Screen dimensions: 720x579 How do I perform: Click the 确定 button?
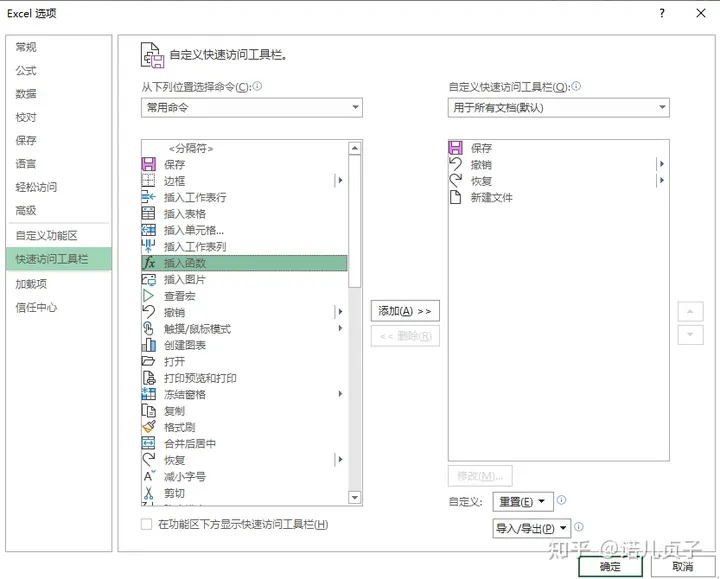(610, 567)
